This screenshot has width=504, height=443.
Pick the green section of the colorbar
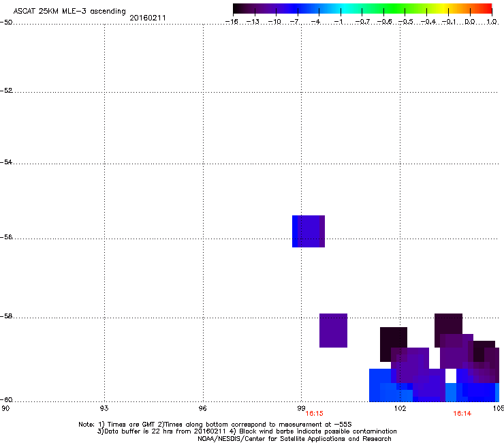[394, 8]
